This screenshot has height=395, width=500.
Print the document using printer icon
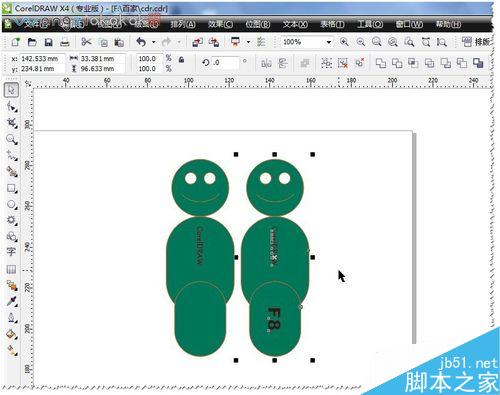coord(65,42)
